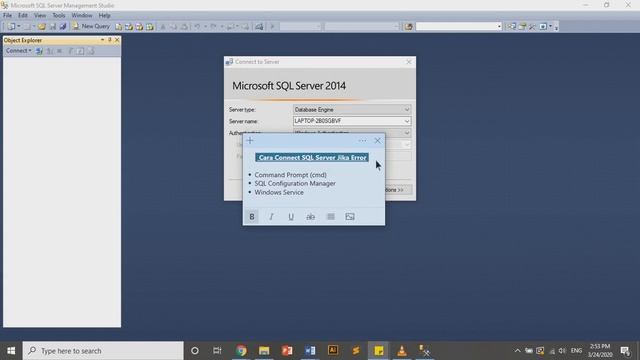Close the sticky note
Viewport: 640px width, 360px height.
tap(378, 140)
